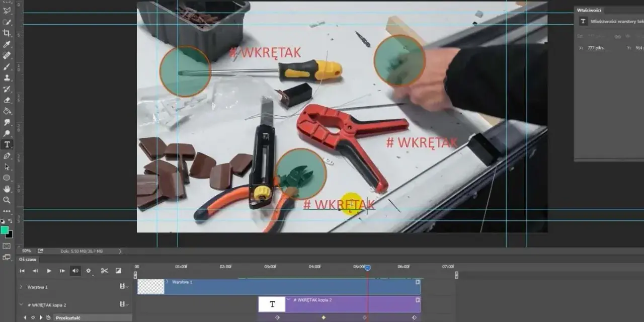Select the Quick Selection tool
The height and width of the screenshot is (322, 644).
click(x=7, y=22)
